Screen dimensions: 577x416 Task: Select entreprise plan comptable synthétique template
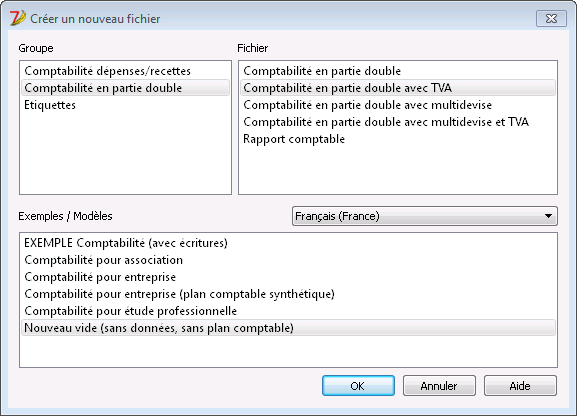288,294
